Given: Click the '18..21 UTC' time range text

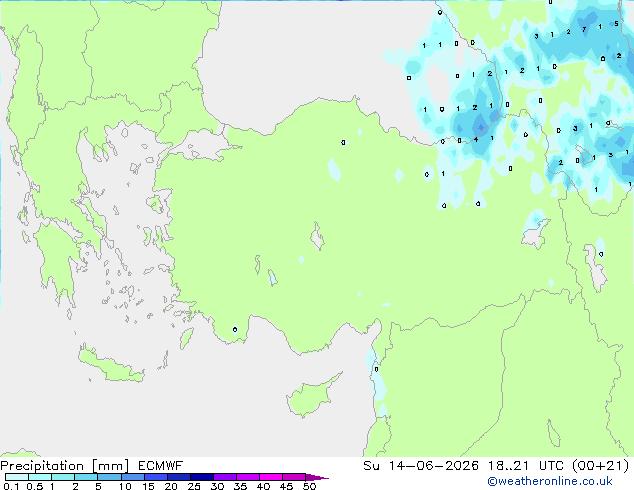Looking at the screenshot, I should coord(530,466).
